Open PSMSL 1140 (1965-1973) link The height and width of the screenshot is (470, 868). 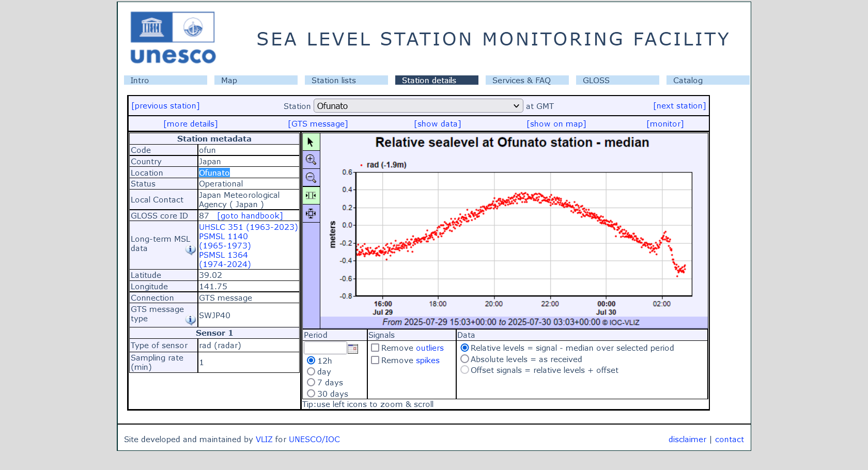(225, 241)
